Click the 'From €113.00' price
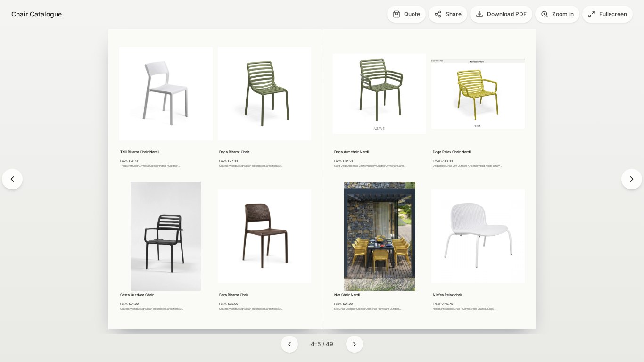 (443, 161)
